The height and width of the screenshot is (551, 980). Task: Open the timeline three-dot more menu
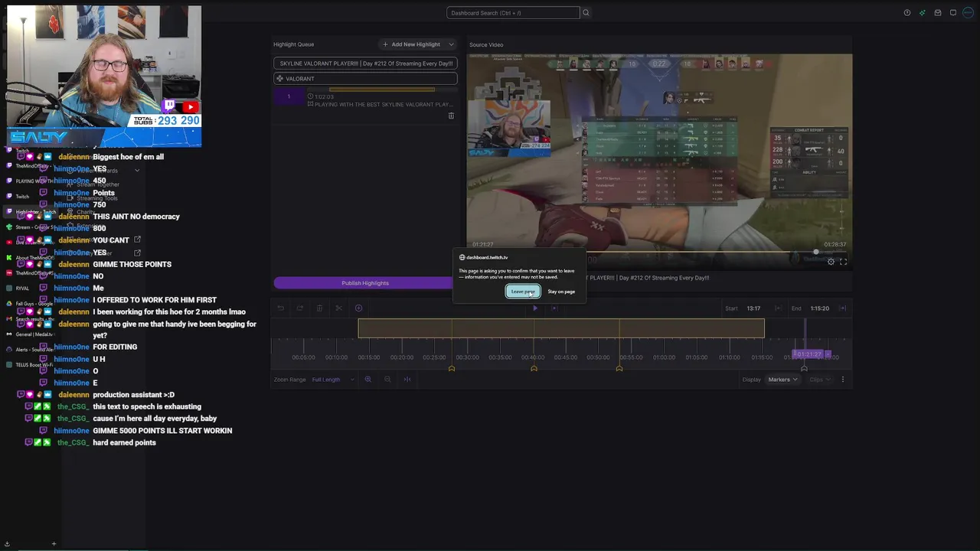(843, 380)
